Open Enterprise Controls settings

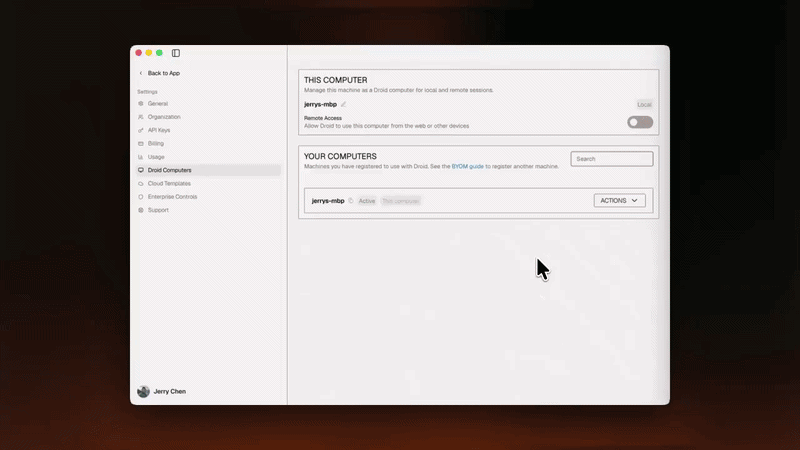point(172,196)
